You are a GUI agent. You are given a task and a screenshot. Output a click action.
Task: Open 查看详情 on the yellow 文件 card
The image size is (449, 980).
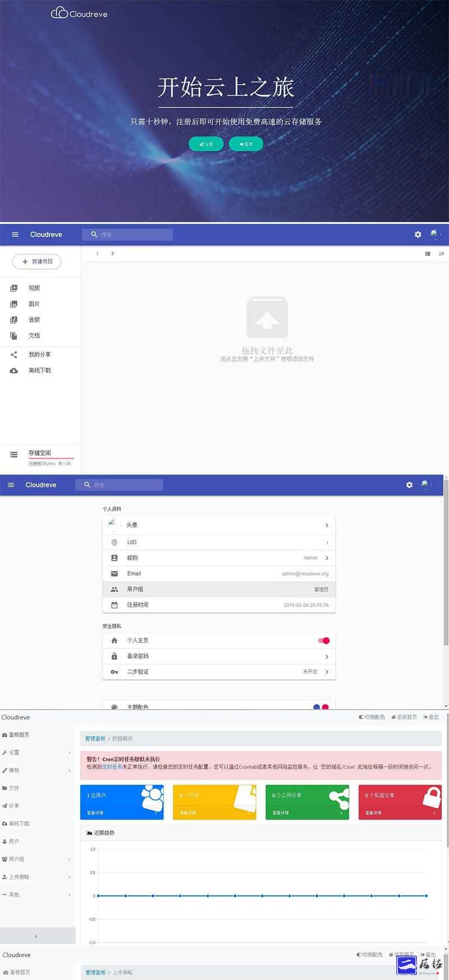click(187, 813)
